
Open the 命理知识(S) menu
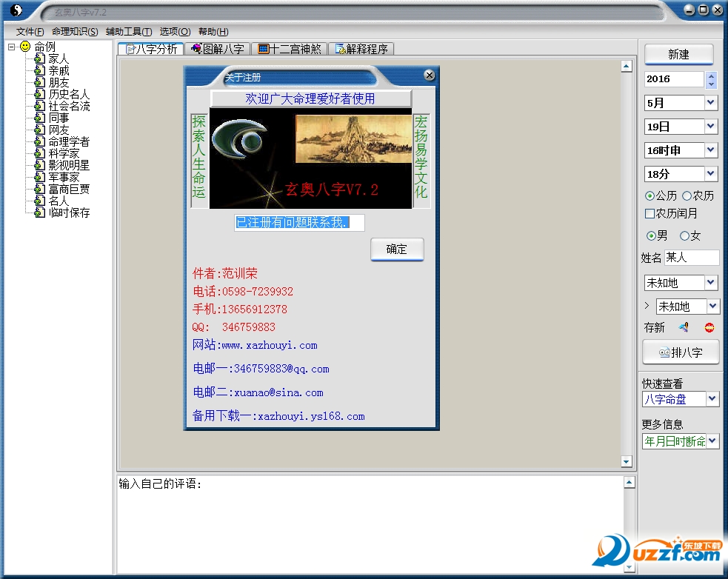[75, 32]
